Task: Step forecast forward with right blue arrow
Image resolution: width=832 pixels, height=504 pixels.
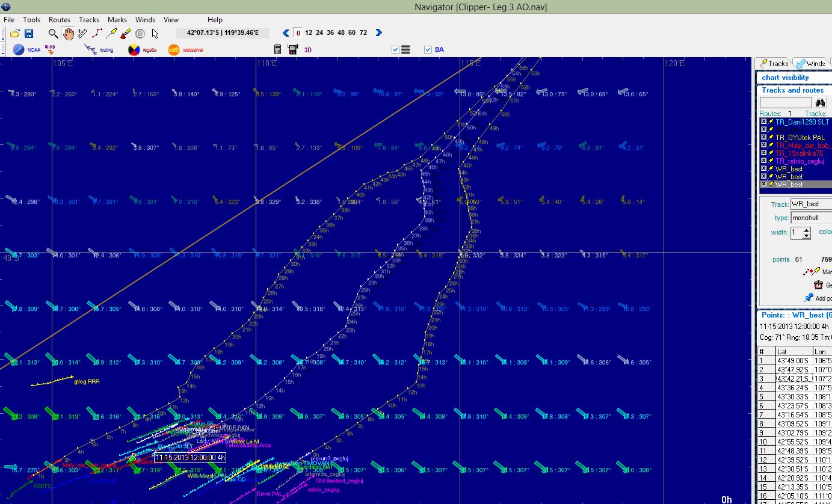Action: 378,33
